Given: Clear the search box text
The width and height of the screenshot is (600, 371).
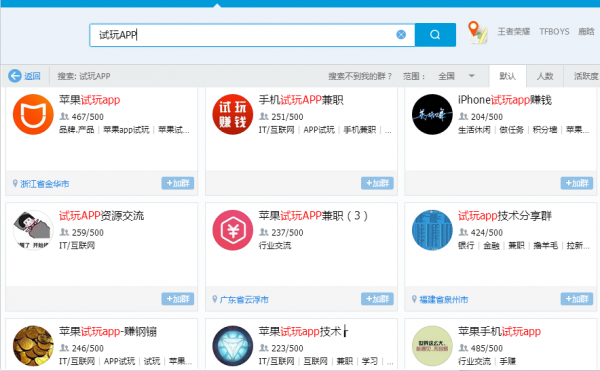Looking at the screenshot, I should click(x=401, y=35).
